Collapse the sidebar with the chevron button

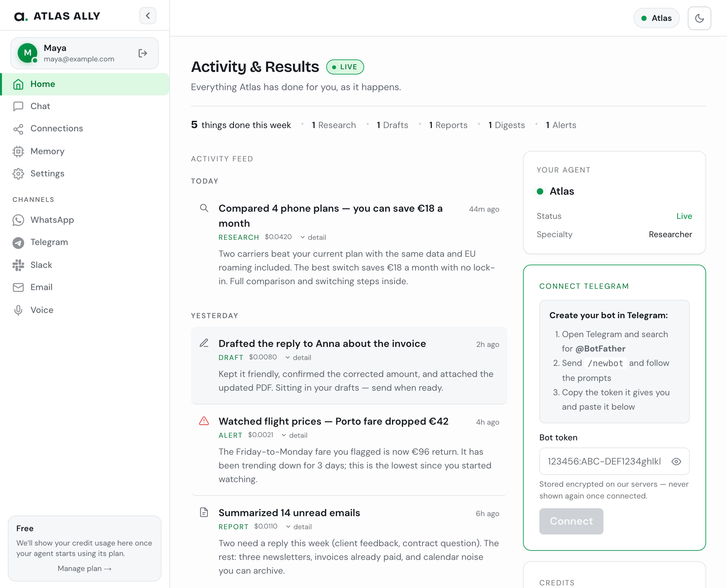[148, 16]
